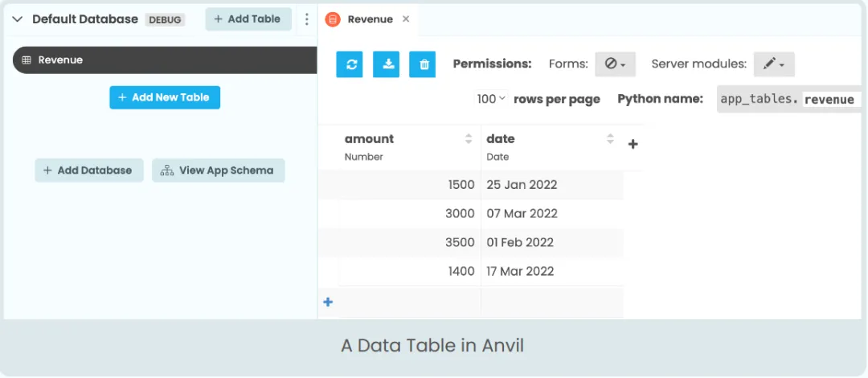
Task: Change the rows per page dropdown
Action: coord(491,99)
